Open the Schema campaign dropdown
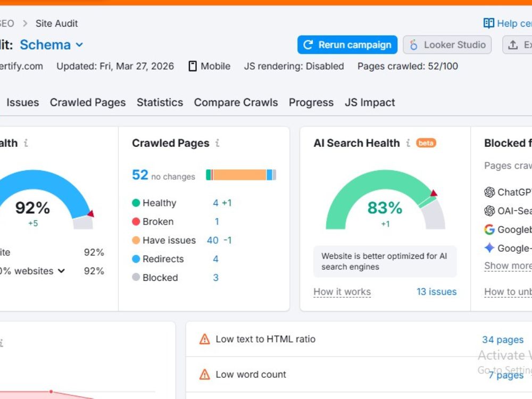 [x=52, y=45]
